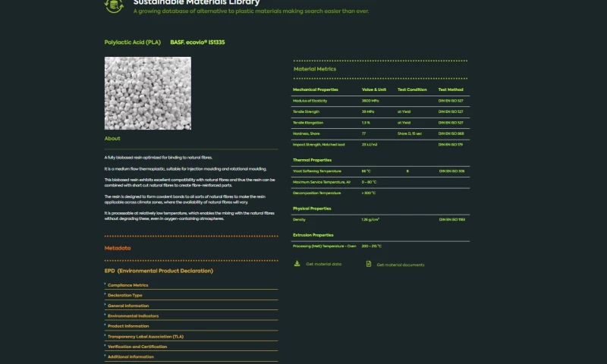This screenshot has height=364, width=607.
Task: Click the DIN EN ISO 306 test method
Action: point(451,171)
